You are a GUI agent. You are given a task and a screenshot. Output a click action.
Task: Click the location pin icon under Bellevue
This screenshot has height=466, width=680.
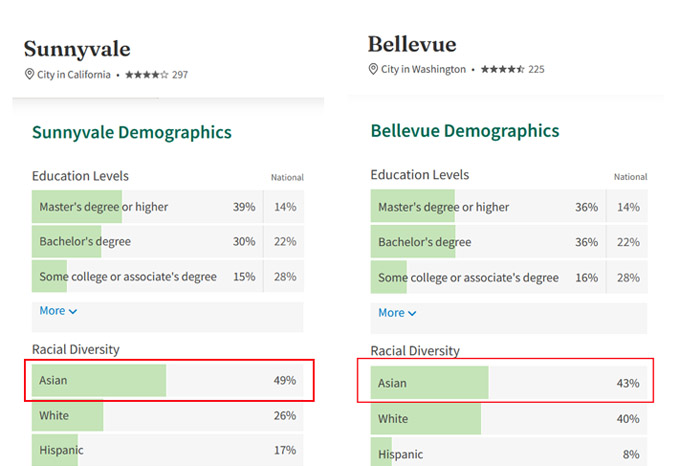(x=373, y=70)
